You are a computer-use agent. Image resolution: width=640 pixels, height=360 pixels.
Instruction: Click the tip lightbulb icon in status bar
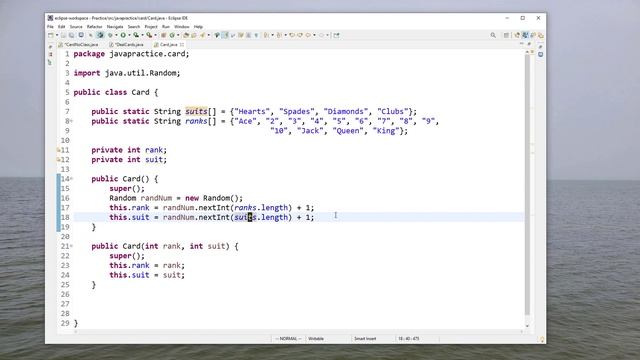pos(542,339)
